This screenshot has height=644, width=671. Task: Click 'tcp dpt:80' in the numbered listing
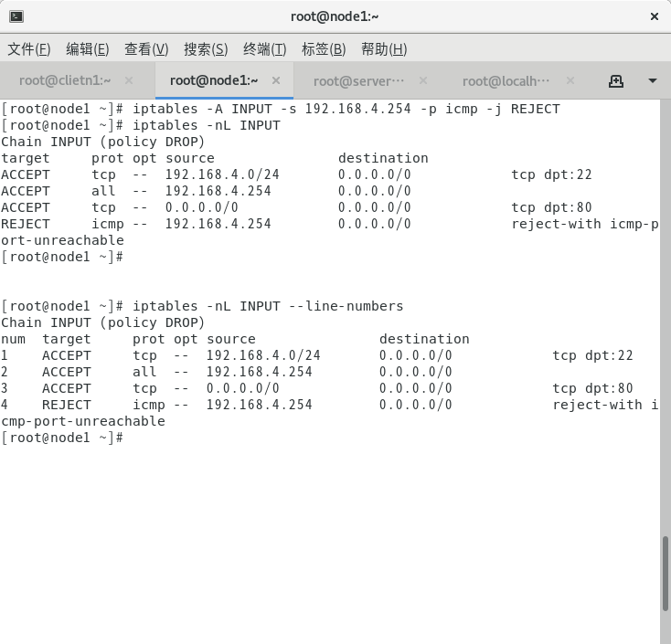tap(592, 388)
